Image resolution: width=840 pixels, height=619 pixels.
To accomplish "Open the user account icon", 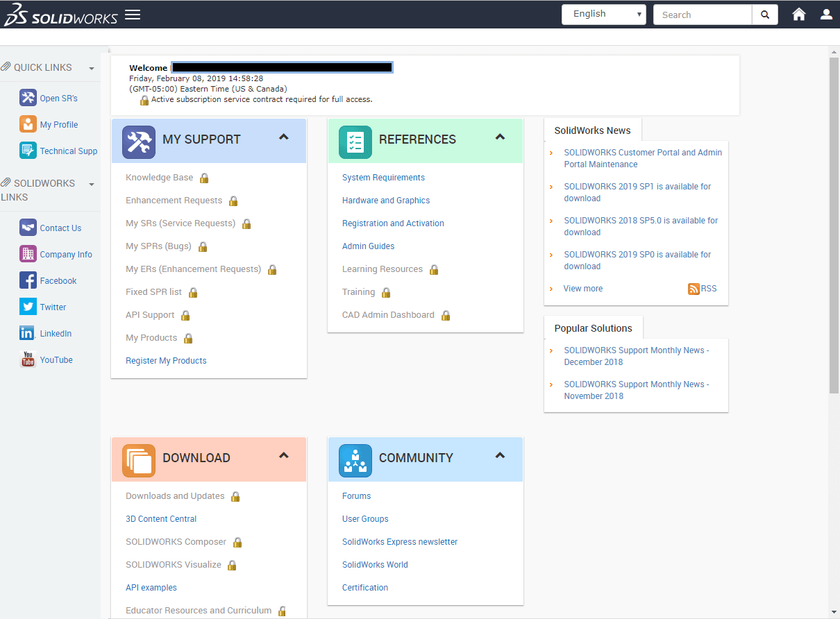I will pos(826,14).
